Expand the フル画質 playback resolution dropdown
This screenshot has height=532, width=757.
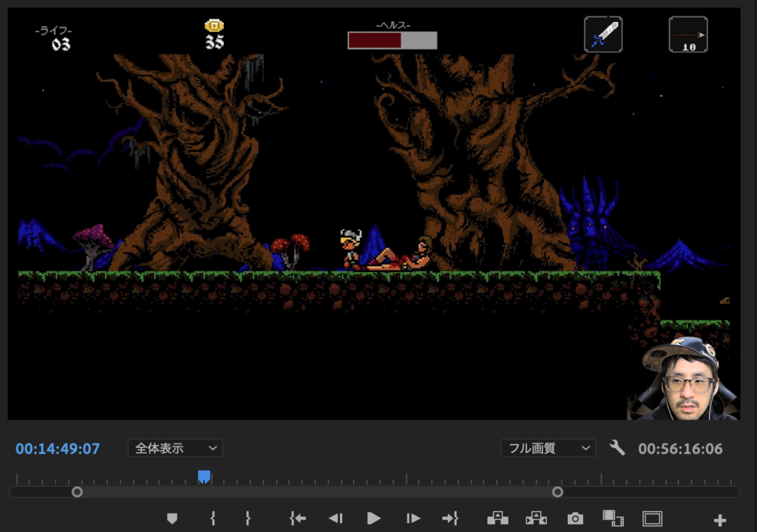(x=548, y=449)
